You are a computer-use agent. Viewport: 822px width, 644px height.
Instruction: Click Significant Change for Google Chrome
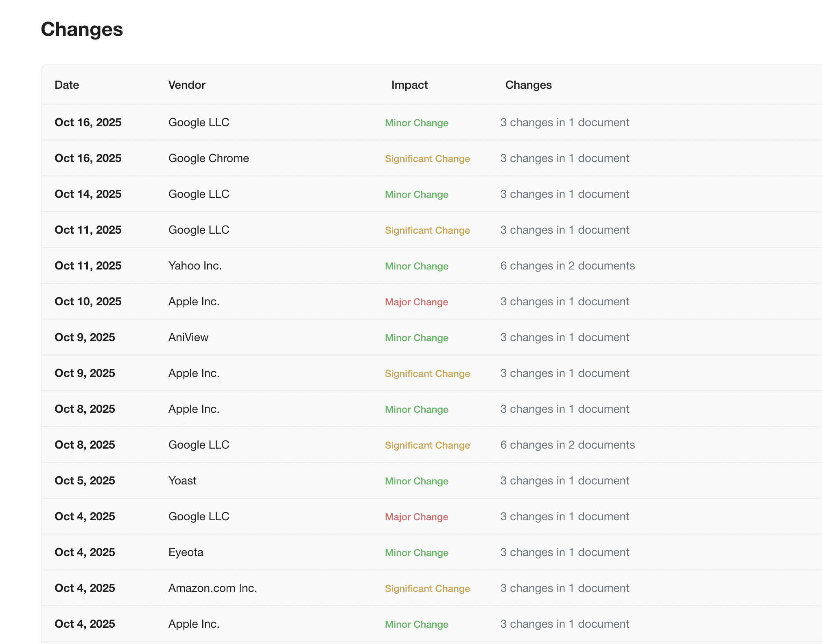[427, 159]
